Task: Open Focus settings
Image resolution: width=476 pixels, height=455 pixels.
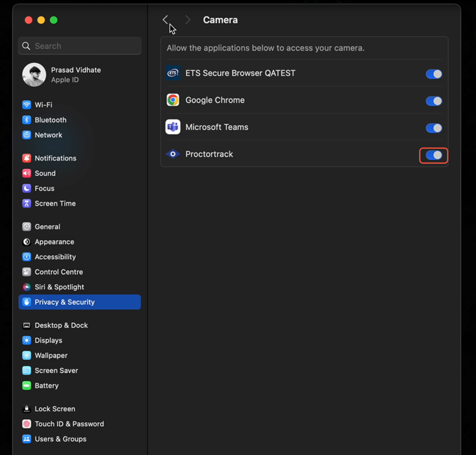Action: point(45,188)
